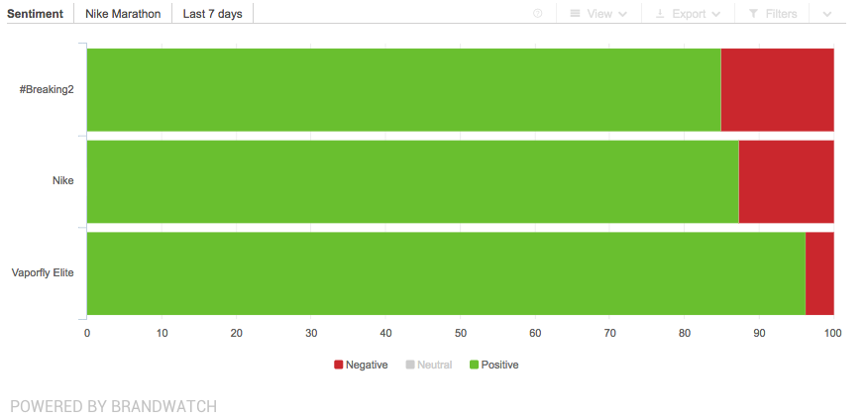Screen dimensions: 868x420
Task: Click the Vaporfly Elite negative red segment
Action: [x=819, y=272]
